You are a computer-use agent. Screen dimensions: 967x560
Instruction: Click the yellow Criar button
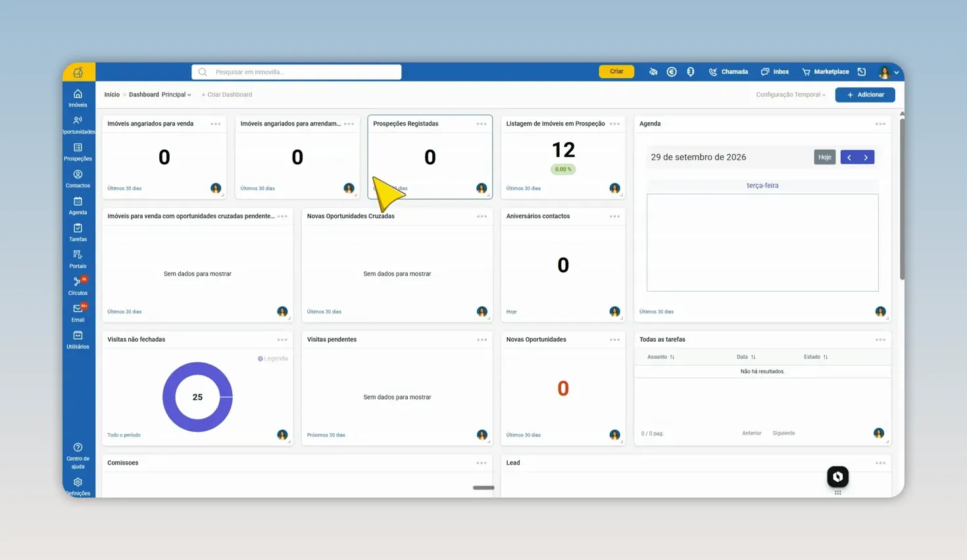click(x=616, y=72)
